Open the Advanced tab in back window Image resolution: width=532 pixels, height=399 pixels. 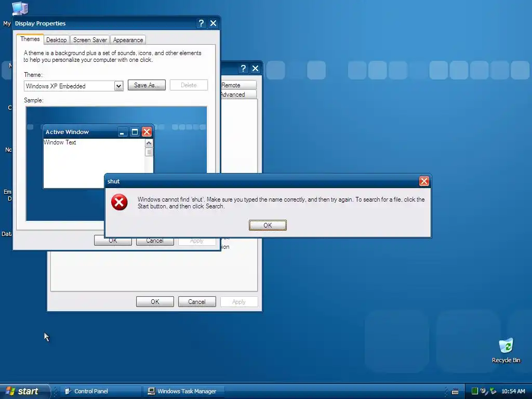pos(238,95)
